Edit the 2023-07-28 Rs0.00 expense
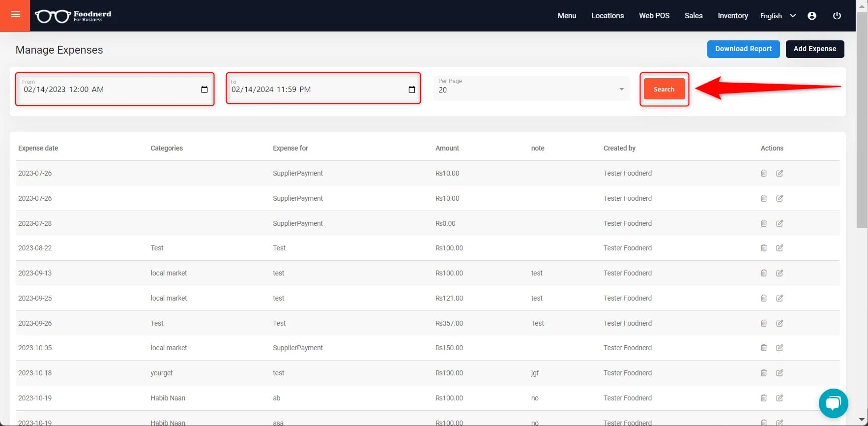868x426 pixels. 780,223
